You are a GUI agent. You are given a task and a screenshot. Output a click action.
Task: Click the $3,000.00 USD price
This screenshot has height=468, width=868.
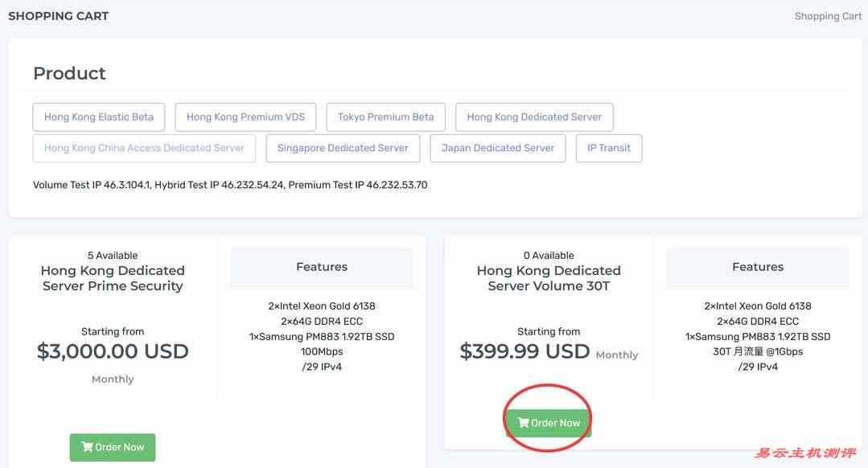point(113,351)
